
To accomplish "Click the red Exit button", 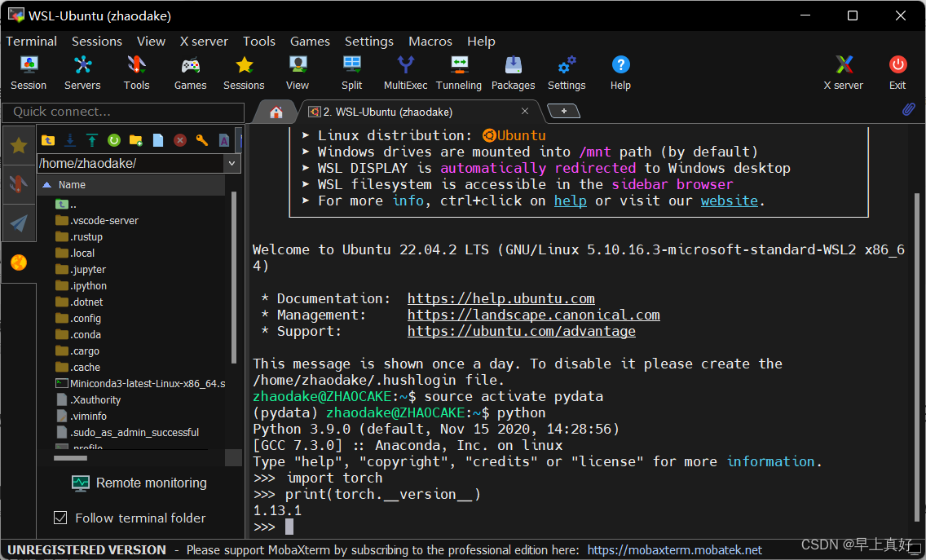I will click(x=897, y=73).
